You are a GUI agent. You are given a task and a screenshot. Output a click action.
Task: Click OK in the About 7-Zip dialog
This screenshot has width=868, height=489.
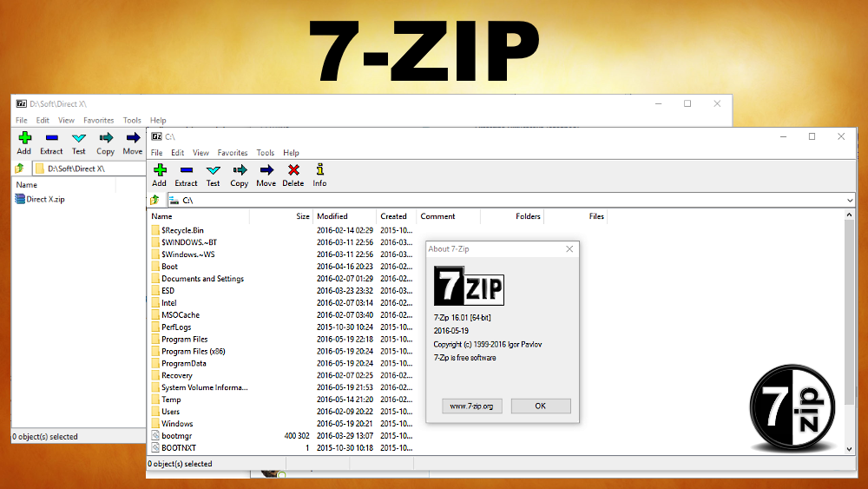click(541, 406)
